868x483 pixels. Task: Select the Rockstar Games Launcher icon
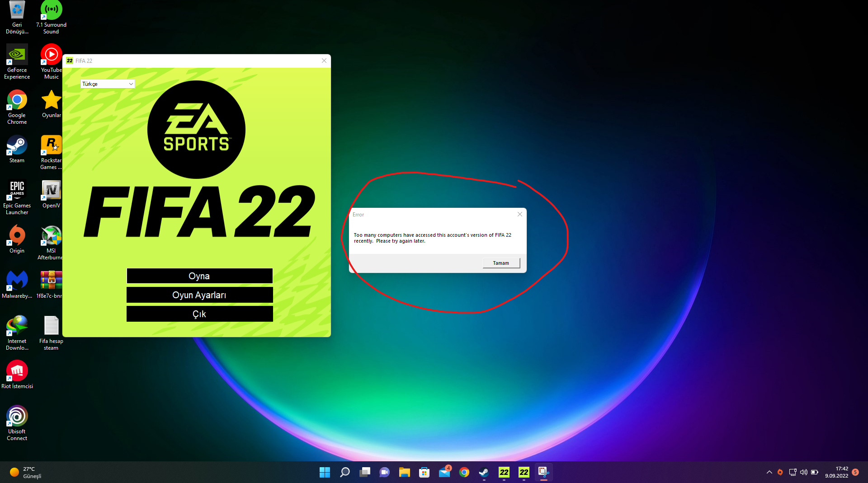coord(51,152)
